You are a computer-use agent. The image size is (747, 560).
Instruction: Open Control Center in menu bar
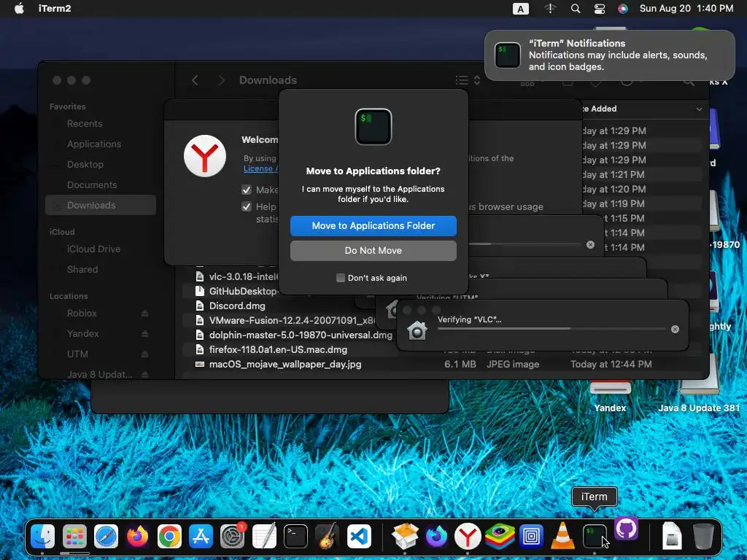tap(600, 9)
